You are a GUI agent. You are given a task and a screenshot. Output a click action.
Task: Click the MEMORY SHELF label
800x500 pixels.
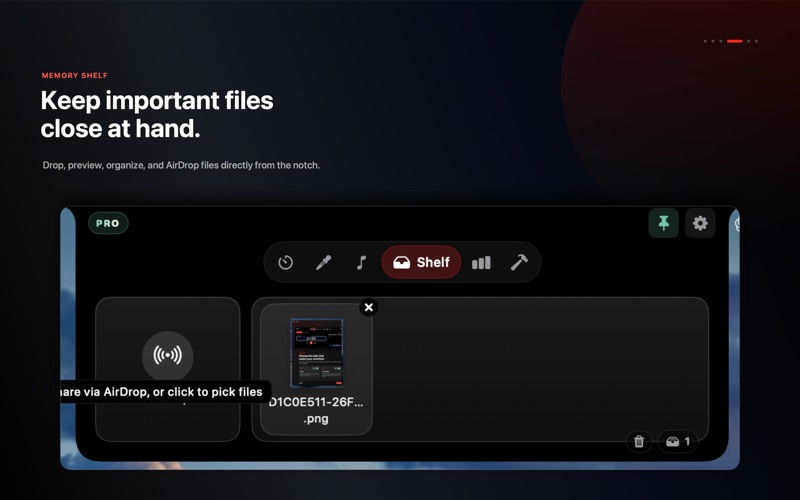pyautogui.click(x=74, y=76)
